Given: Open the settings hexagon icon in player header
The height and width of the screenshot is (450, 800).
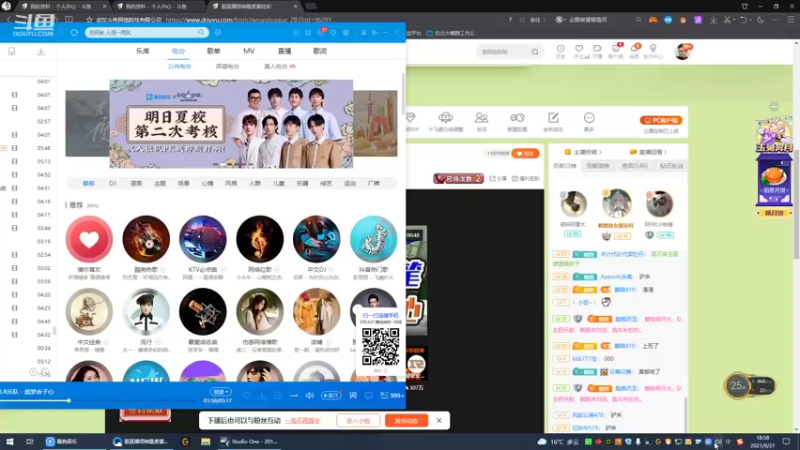Looking at the screenshot, I should (x=346, y=33).
